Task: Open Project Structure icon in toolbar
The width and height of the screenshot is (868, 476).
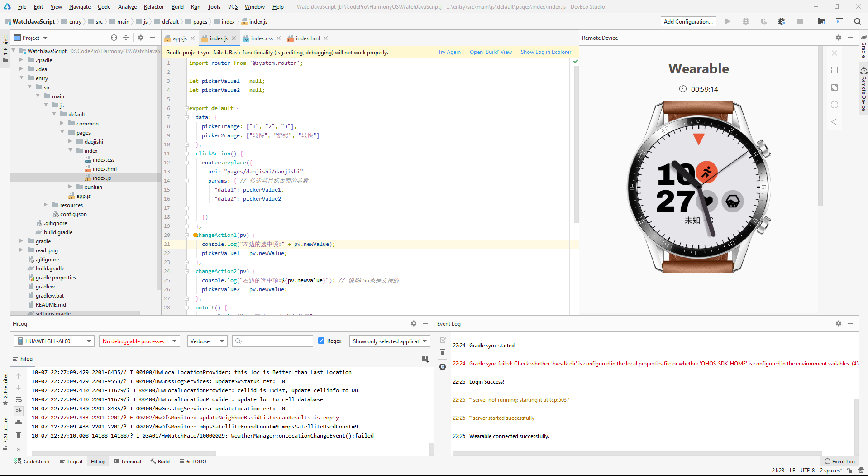Action: (821, 21)
